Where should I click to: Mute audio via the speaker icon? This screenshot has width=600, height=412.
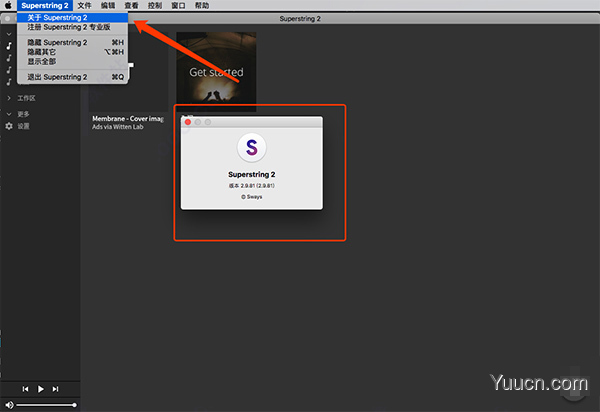[10, 405]
